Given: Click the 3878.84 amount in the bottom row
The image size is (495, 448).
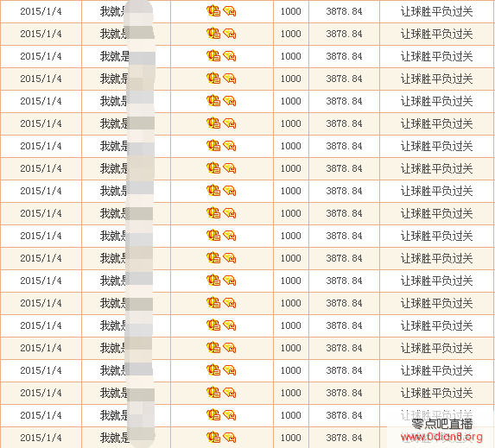Looking at the screenshot, I should click(344, 438).
